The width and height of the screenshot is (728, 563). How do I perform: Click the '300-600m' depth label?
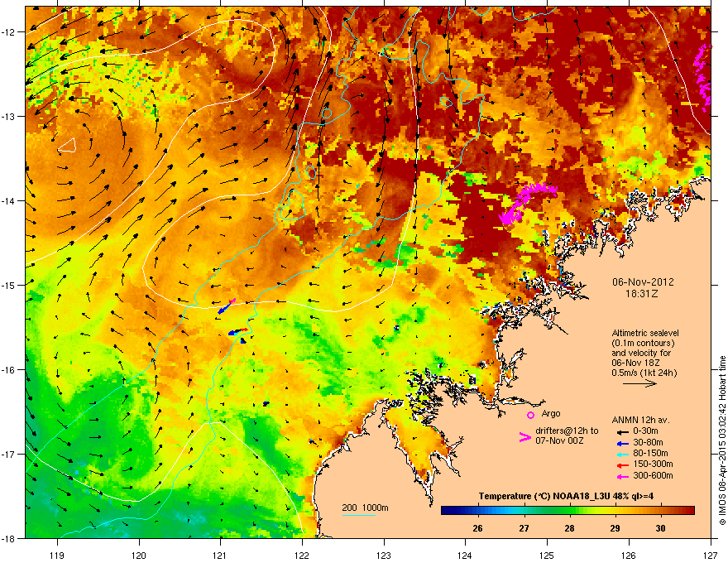pyautogui.click(x=653, y=475)
